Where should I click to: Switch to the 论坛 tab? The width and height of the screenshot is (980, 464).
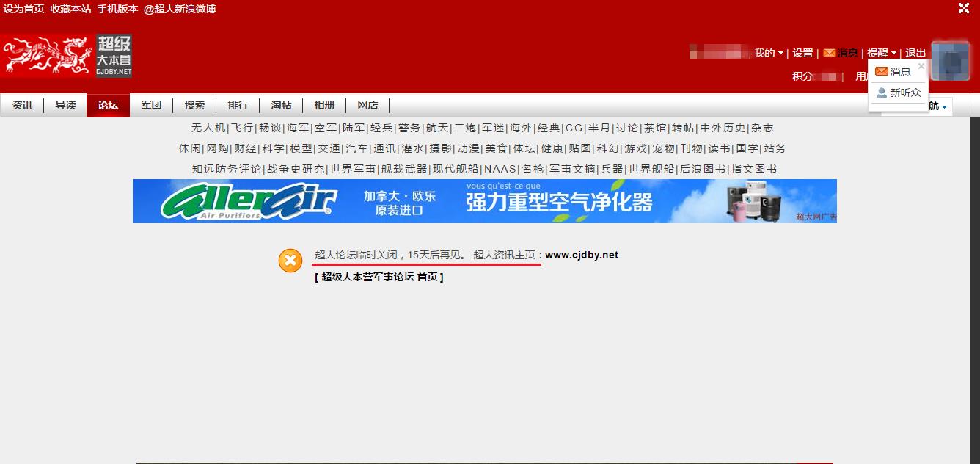tap(108, 105)
